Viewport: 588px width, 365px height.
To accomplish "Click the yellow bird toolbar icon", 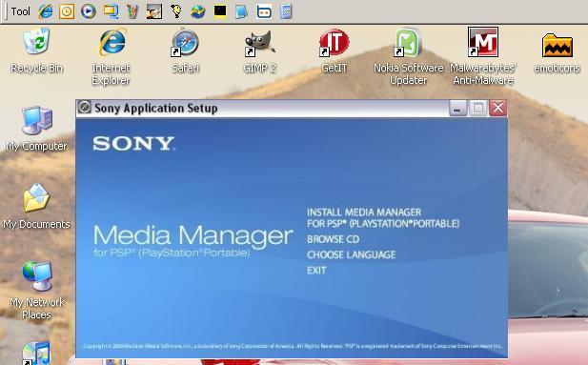I will tap(176, 11).
